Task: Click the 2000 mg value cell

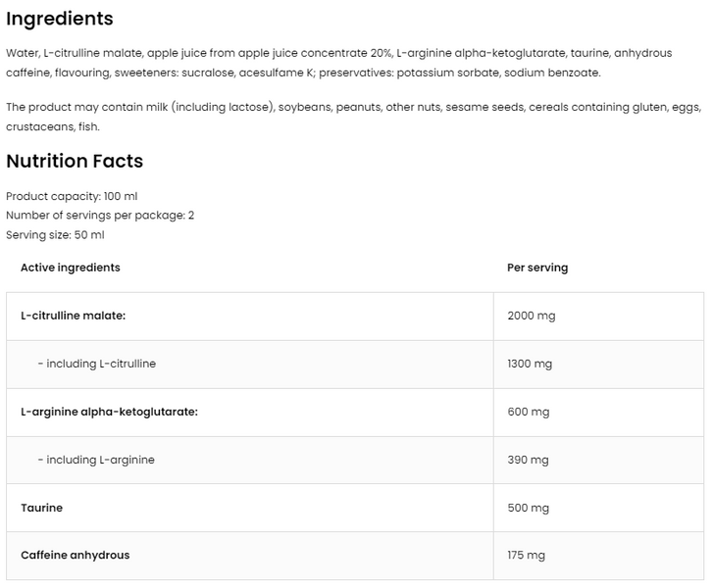Action: click(598, 317)
